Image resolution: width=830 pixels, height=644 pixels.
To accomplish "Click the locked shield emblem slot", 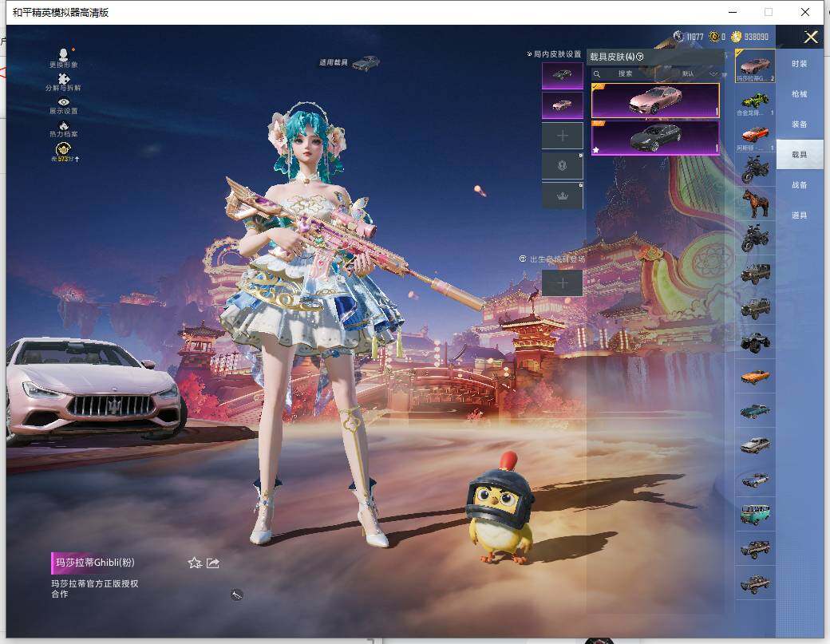I will 562,166.
